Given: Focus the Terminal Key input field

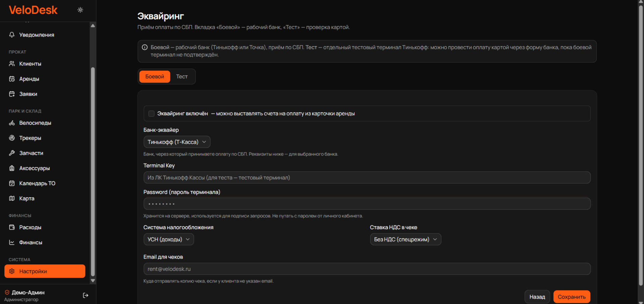Looking at the screenshot, I should tap(367, 177).
